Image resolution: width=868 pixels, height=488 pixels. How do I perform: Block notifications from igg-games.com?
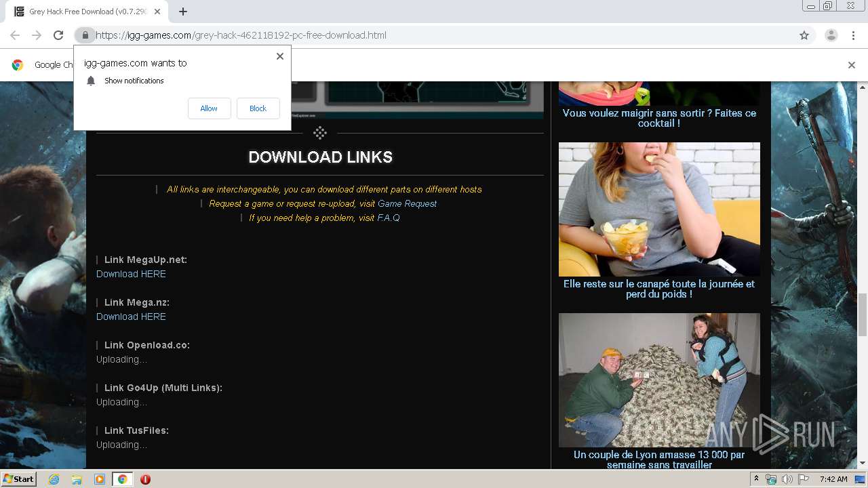pyautogui.click(x=258, y=108)
